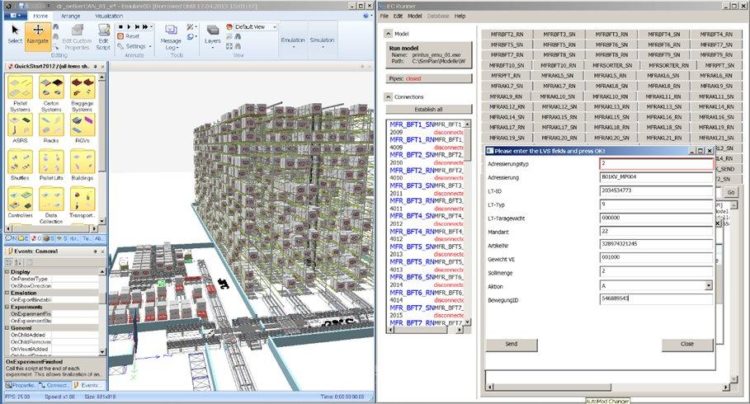Collapse the Emulation group in Events panel
750x404 pixels.
coord(7,293)
